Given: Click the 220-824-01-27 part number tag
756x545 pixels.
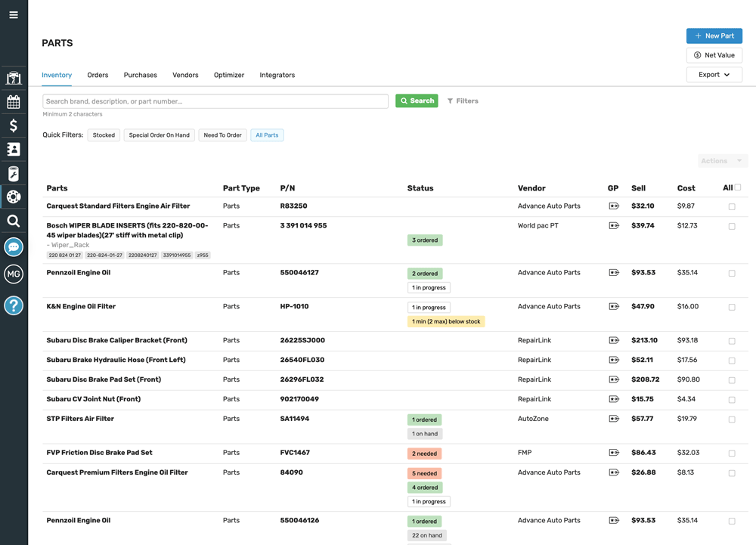Looking at the screenshot, I should [104, 255].
